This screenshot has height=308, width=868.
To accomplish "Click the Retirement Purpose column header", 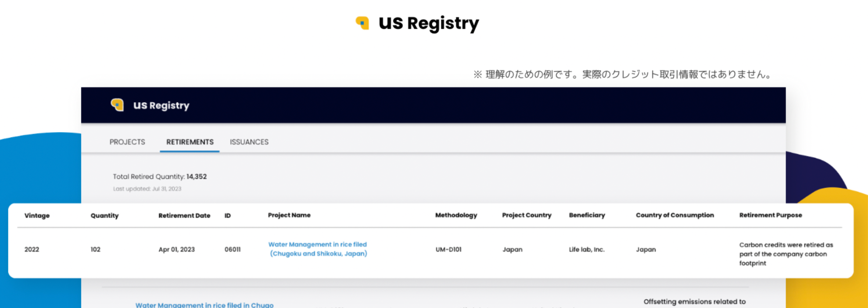I will pyautogui.click(x=771, y=215).
